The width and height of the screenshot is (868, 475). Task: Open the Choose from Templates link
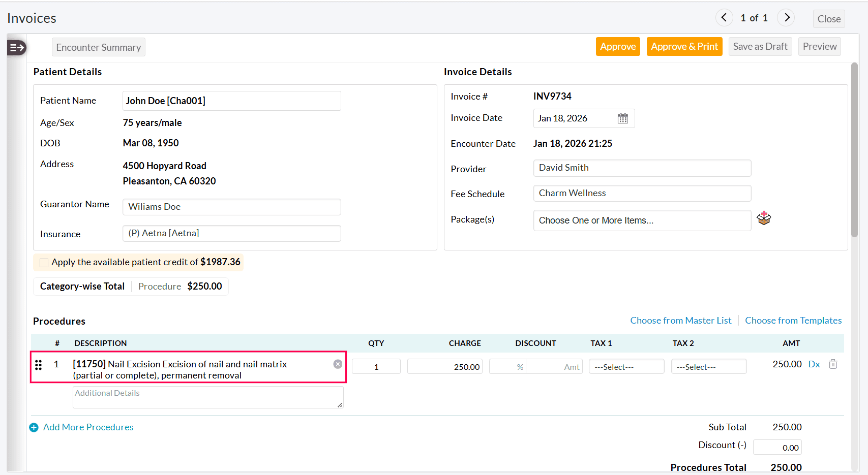point(793,320)
